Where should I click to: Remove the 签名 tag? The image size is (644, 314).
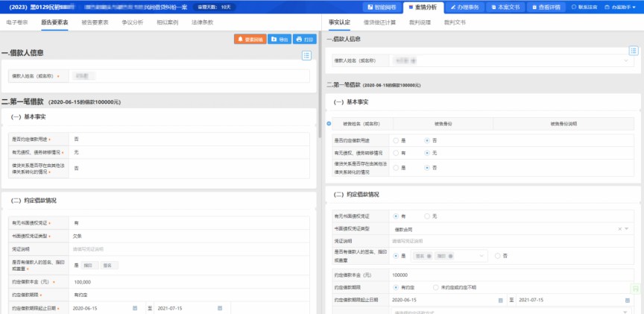(x=429, y=256)
